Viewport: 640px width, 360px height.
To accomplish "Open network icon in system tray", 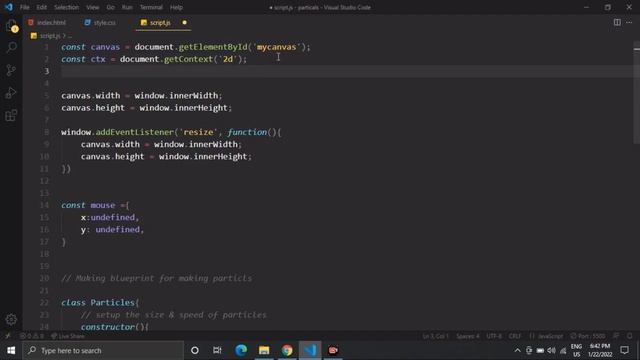I will (563, 350).
